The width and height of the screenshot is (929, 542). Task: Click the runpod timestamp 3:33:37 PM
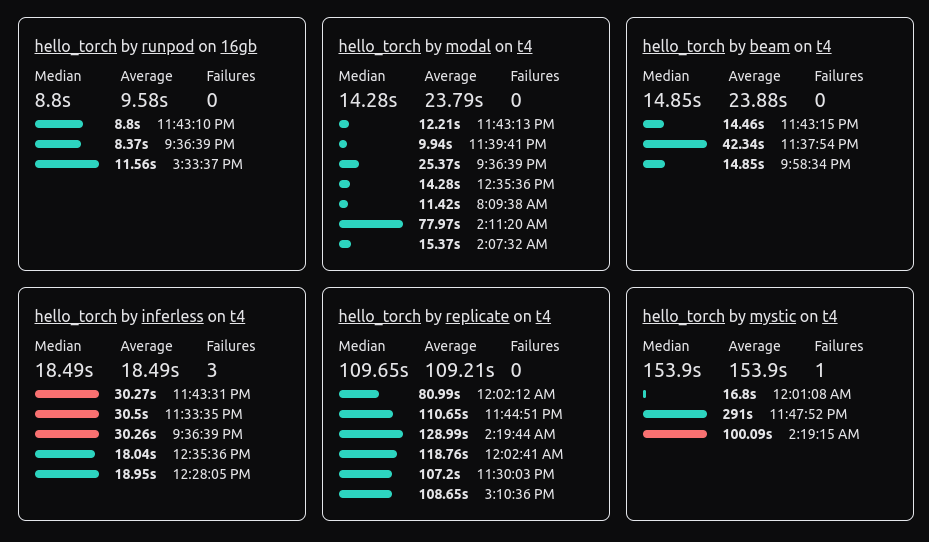pos(207,164)
